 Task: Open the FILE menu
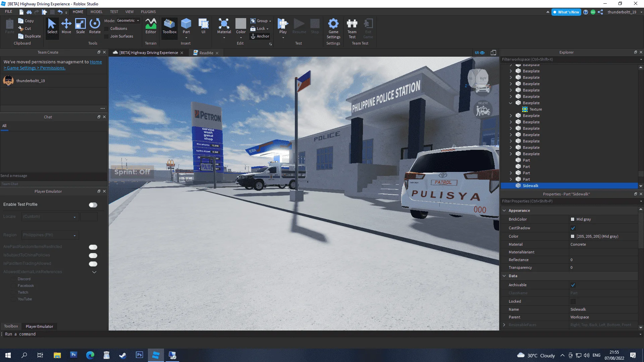tap(9, 12)
